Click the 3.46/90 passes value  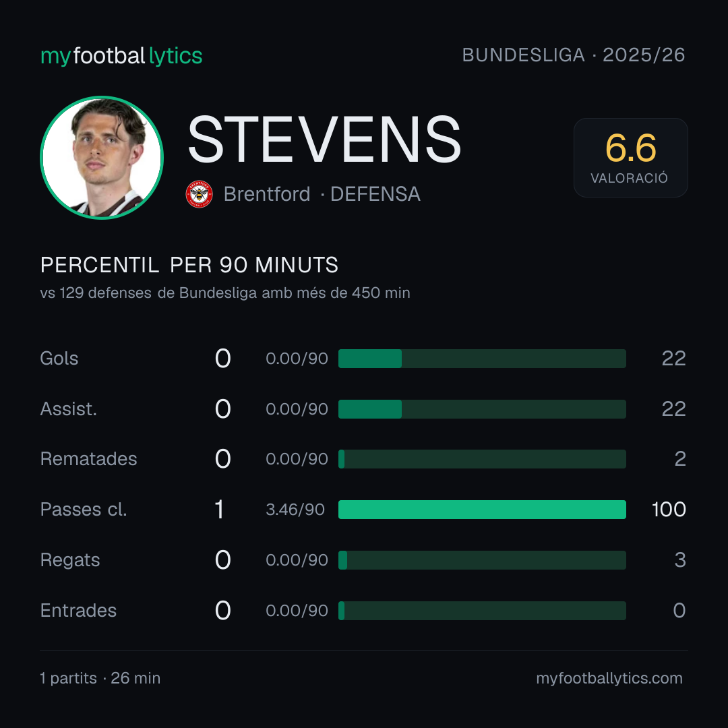tap(295, 510)
